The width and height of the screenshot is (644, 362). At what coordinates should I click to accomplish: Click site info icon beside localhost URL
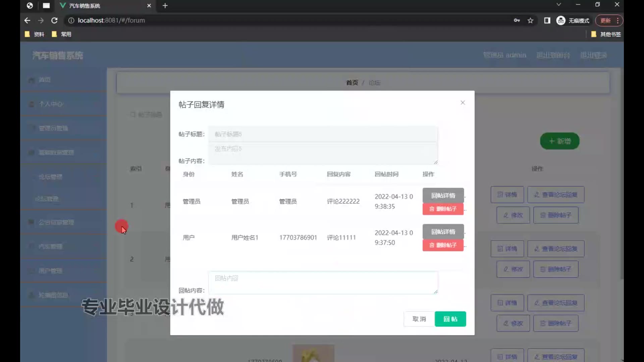71,20
